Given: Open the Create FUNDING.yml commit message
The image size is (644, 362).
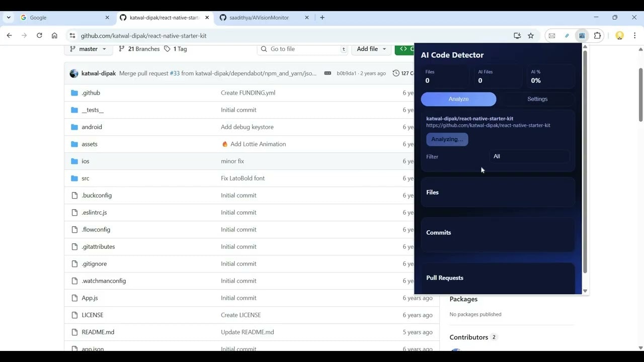Looking at the screenshot, I should (x=248, y=93).
